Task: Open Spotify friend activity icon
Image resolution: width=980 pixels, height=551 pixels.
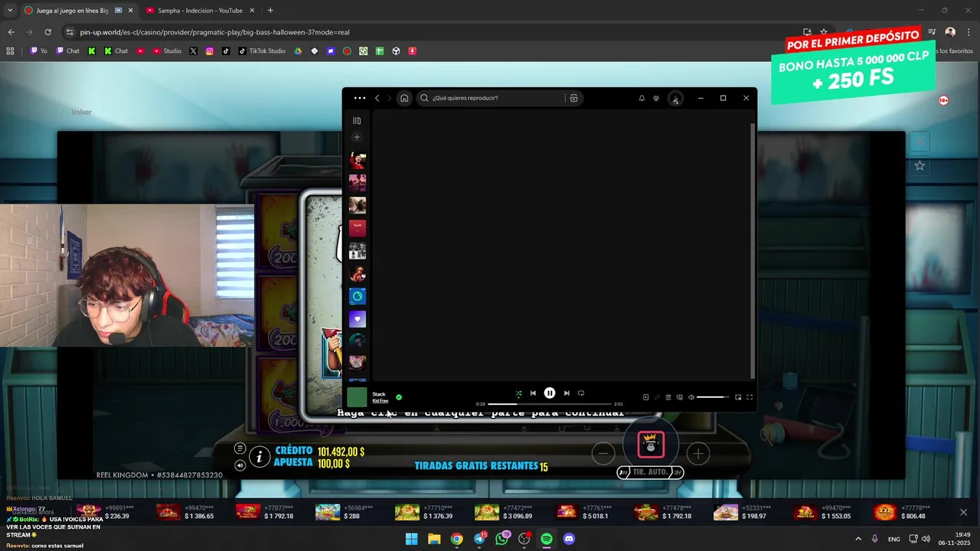Action: pos(656,98)
